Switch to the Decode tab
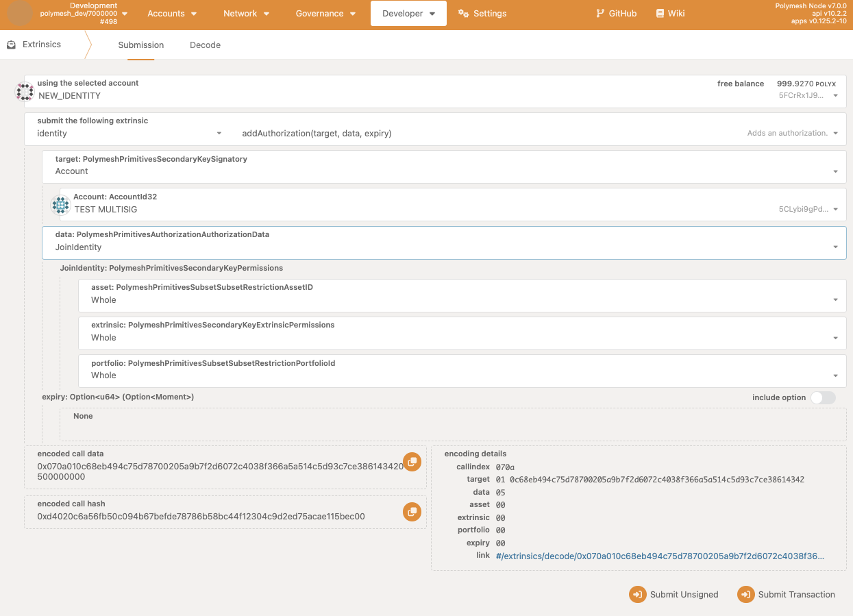 point(205,45)
